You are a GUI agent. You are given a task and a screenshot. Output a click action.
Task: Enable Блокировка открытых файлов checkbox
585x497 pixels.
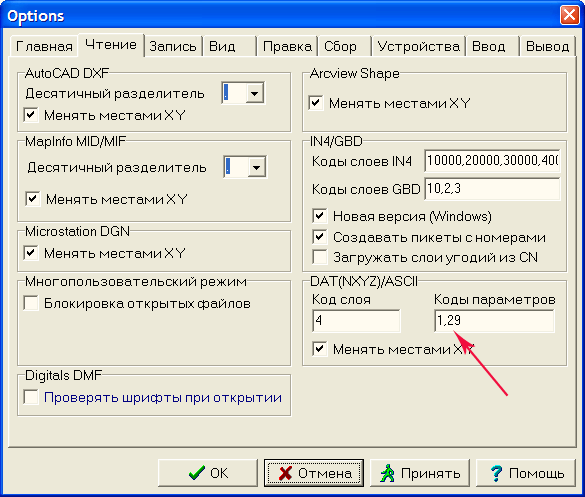[31, 303]
